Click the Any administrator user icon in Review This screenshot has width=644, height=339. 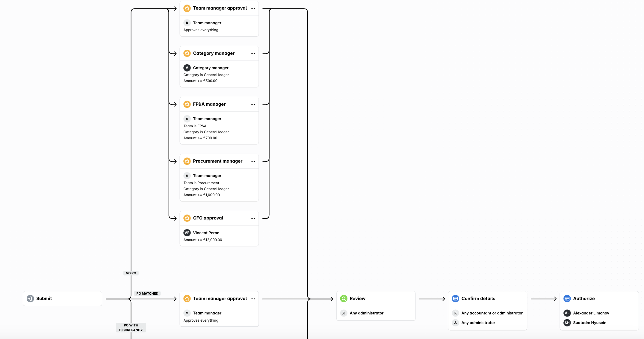344,313
